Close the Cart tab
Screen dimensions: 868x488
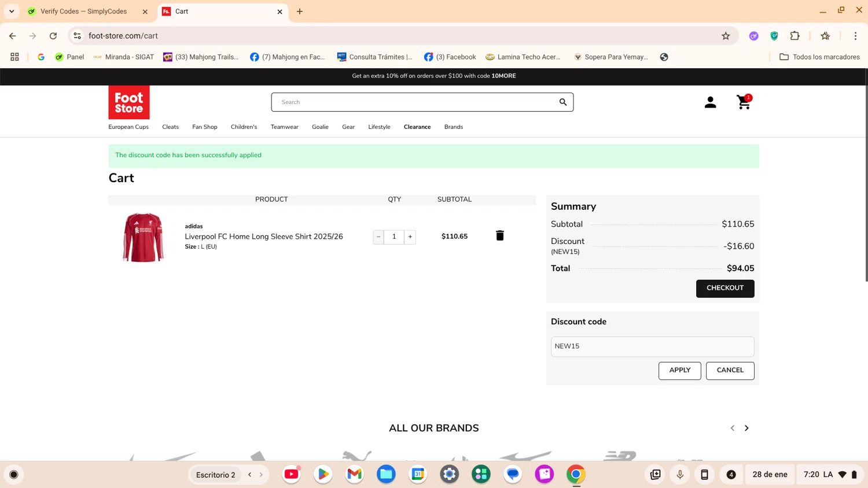pyautogui.click(x=279, y=12)
